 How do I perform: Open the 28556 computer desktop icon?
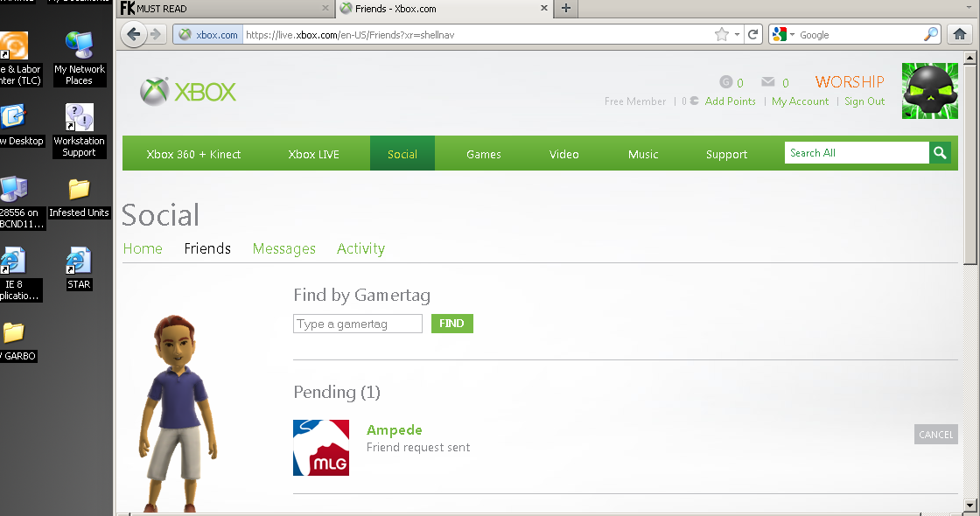pyautogui.click(x=17, y=202)
